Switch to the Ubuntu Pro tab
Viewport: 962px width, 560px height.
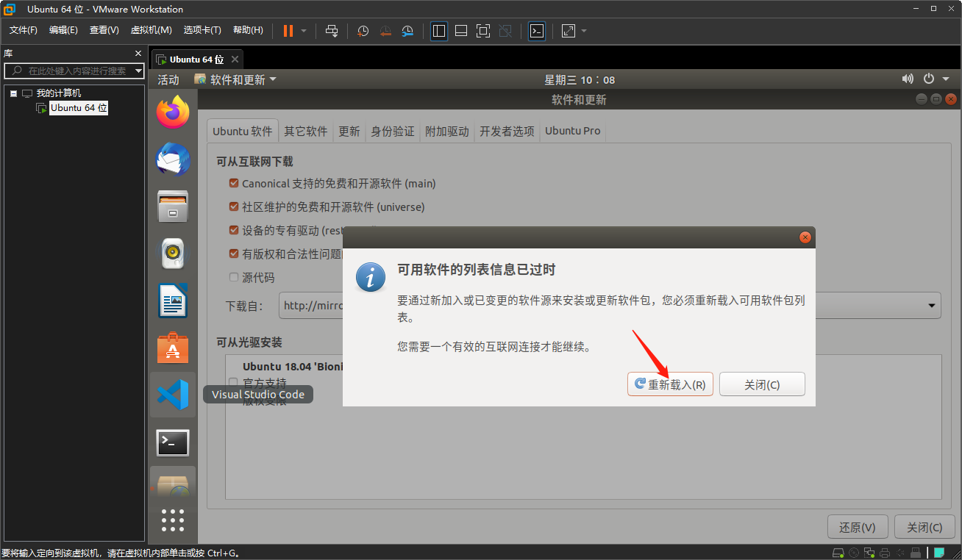573,131
